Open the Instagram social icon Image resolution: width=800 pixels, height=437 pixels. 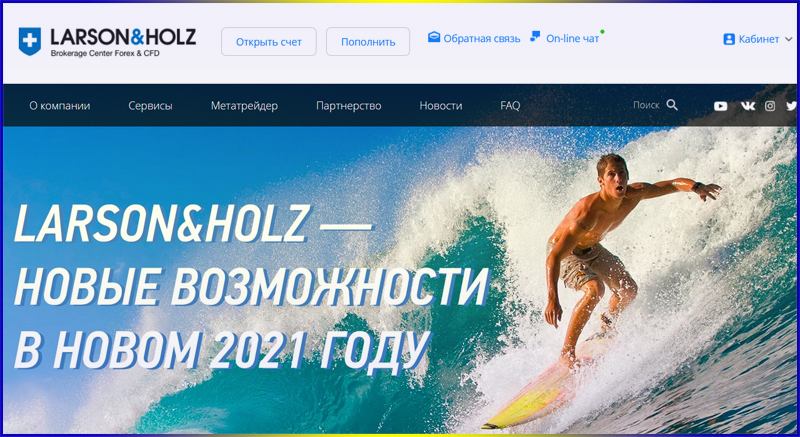coord(770,106)
